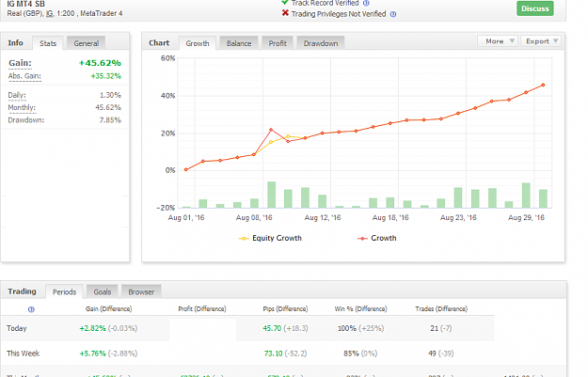Select the Drawdown chart tab
Viewport: 588px width, 377px height.
click(x=321, y=43)
